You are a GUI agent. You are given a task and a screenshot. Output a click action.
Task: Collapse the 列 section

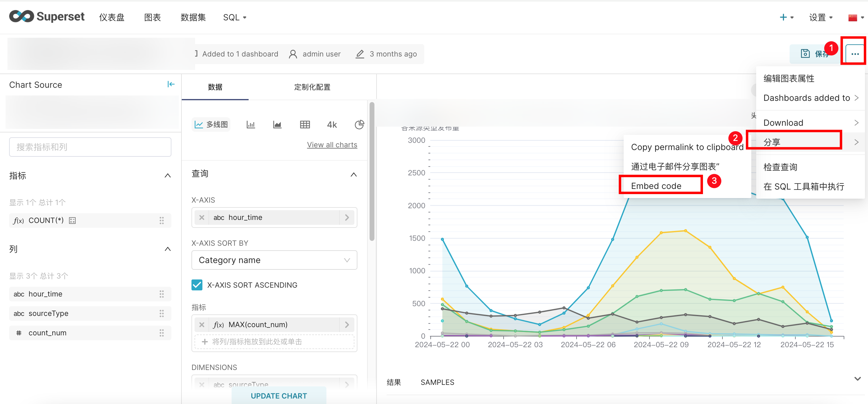pos(167,249)
